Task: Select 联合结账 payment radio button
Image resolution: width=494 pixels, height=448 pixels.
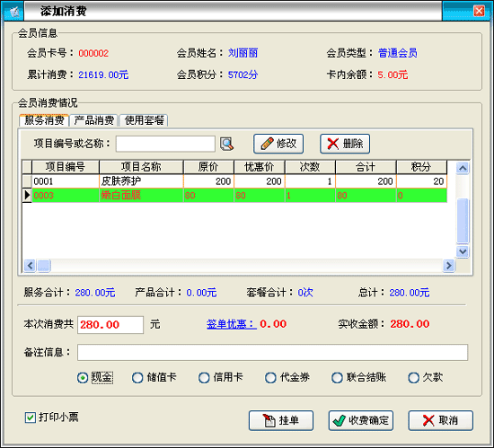Action: (337, 377)
